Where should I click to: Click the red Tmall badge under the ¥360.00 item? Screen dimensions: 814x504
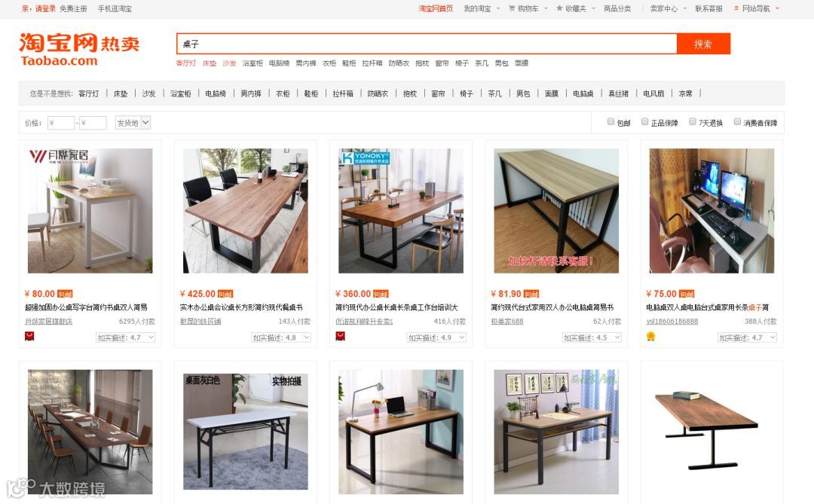coord(340,336)
